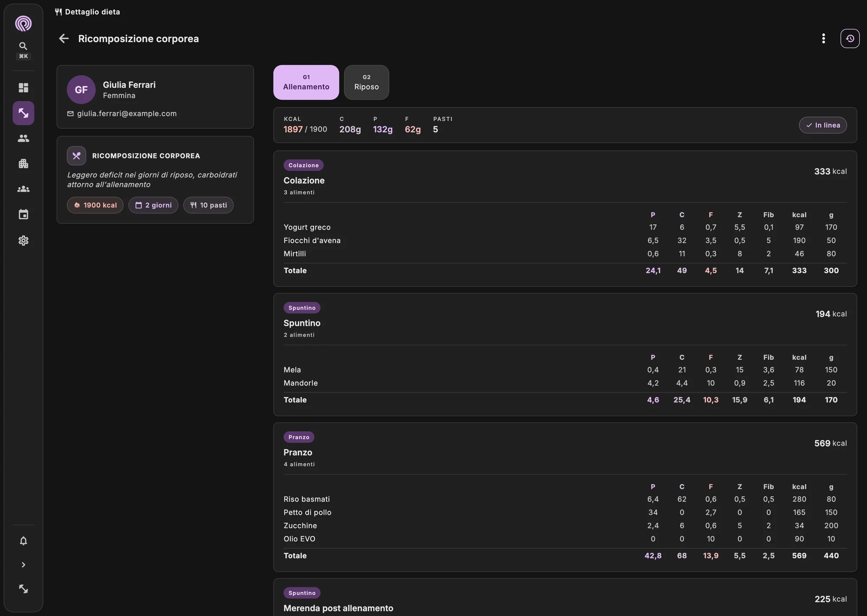This screenshot has height=616, width=867.
Task: Open the dashboard grid icon
Action: tap(23, 88)
